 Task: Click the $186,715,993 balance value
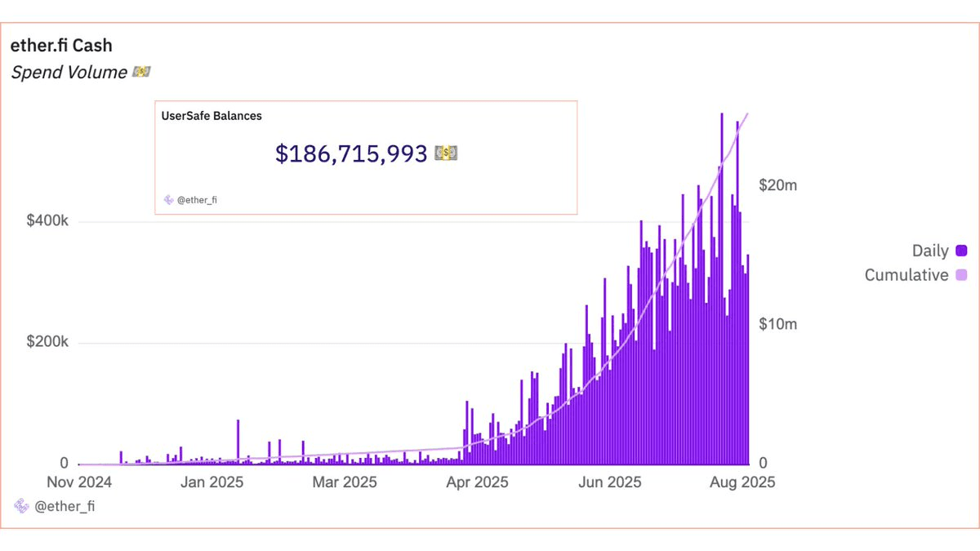(351, 153)
